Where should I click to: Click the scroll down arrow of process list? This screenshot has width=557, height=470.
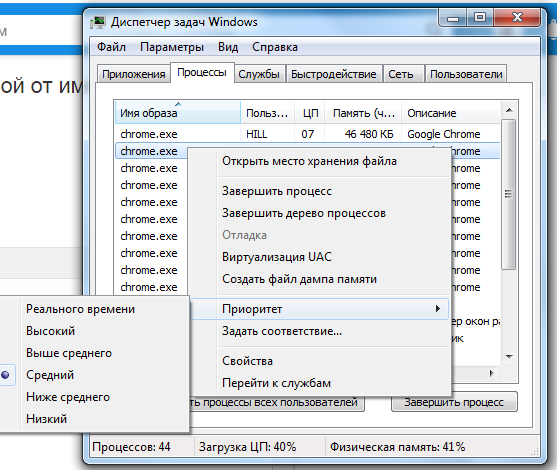pyautogui.click(x=509, y=357)
